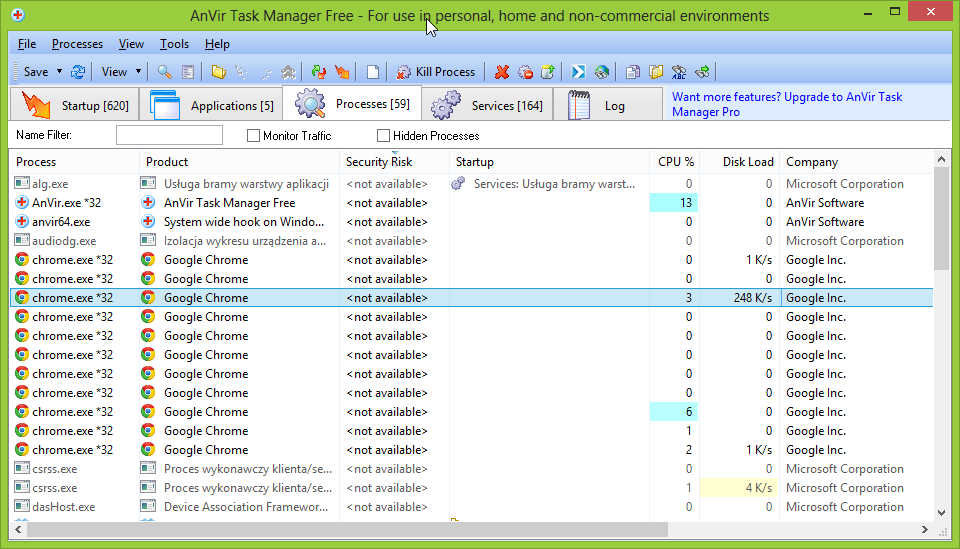Click the product icon next to Device Association Framework

pos(148,507)
